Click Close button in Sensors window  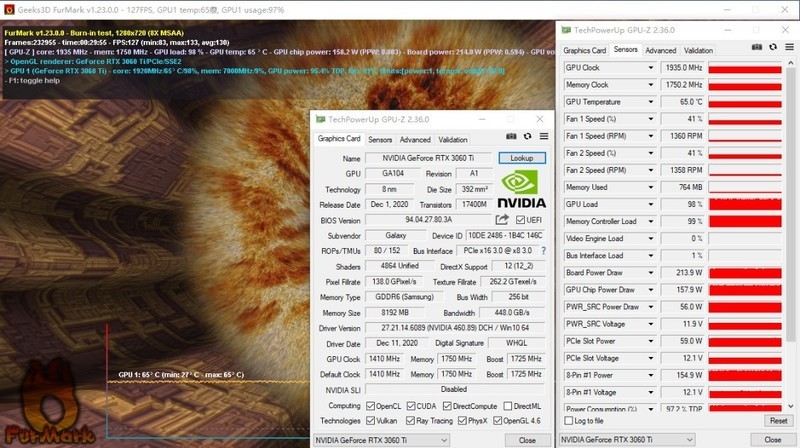point(773,439)
